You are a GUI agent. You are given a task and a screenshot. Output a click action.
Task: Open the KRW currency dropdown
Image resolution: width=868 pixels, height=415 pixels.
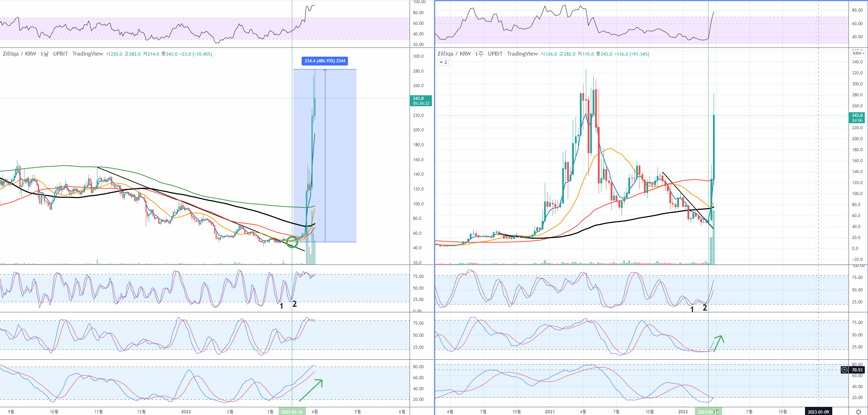pos(858,53)
